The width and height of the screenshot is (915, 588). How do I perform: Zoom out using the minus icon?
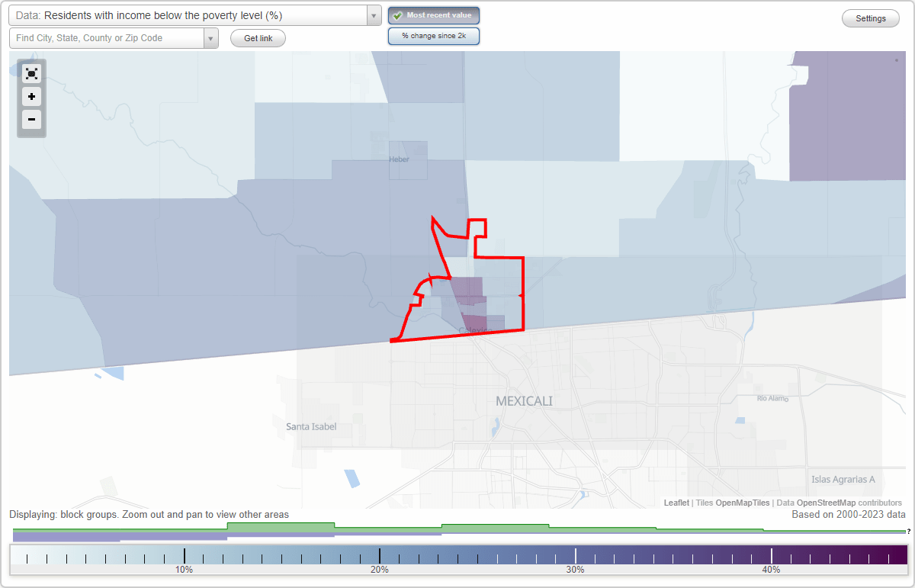pyautogui.click(x=31, y=120)
